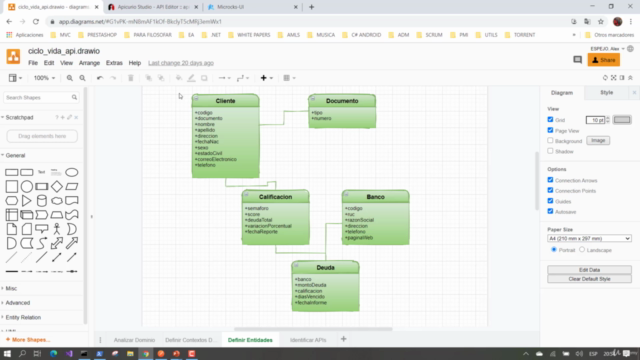This screenshot has width=640, height=360.
Task: Open the Arrange menu
Action: (89, 63)
